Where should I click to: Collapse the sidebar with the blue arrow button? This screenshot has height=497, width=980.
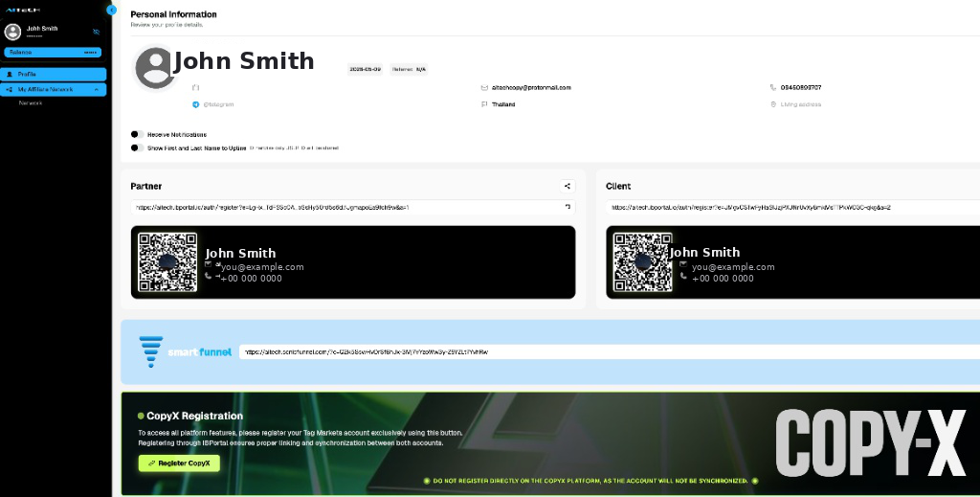point(112,10)
